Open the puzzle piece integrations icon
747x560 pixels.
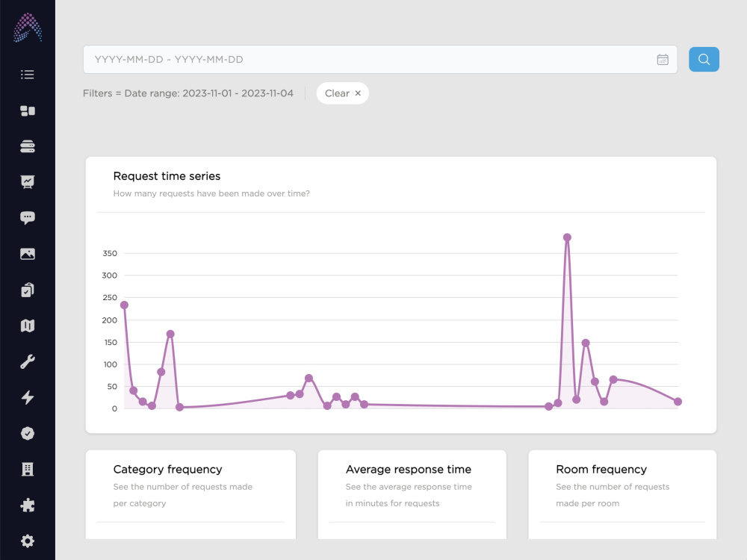pos(28,505)
